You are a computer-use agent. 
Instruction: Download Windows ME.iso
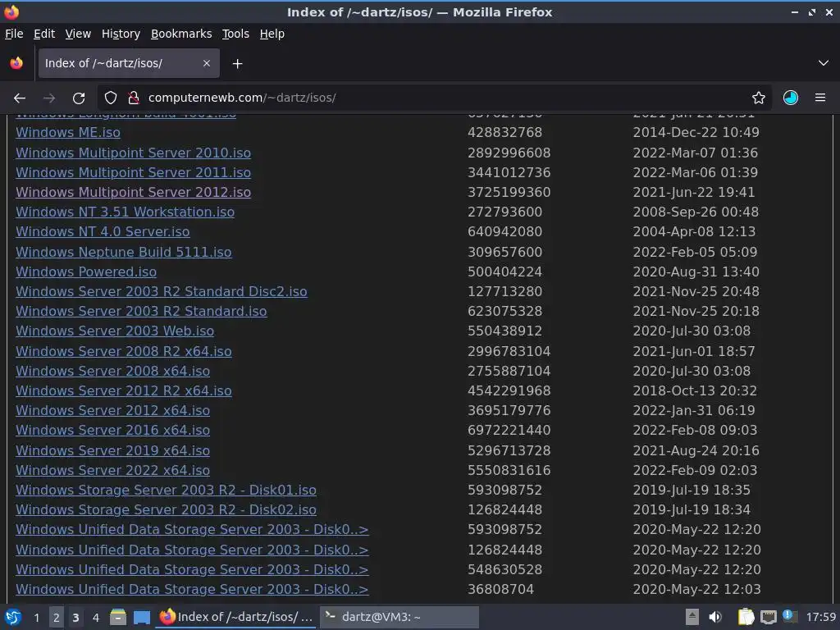(x=68, y=132)
